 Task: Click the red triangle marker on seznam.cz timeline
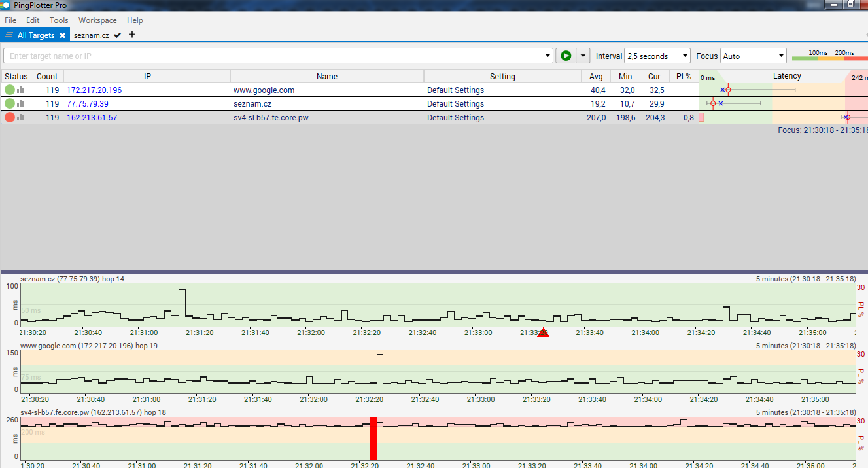[543, 333]
